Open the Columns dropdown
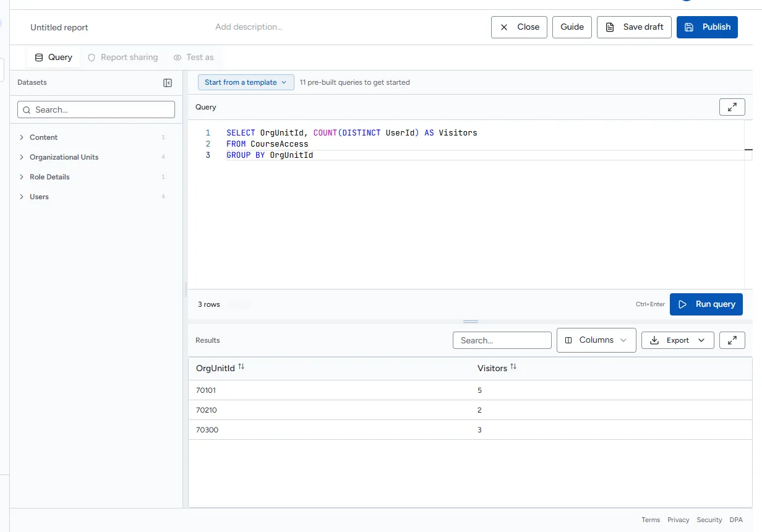This screenshot has height=532, width=762. click(x=596, y=340)
